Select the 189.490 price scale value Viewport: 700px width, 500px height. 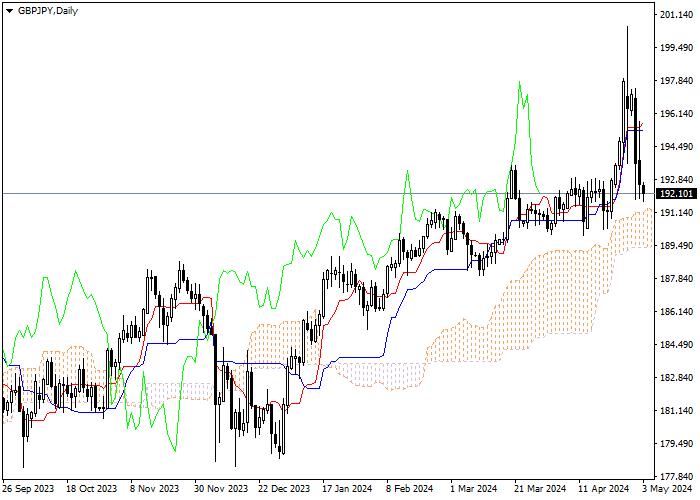[676, 246]
